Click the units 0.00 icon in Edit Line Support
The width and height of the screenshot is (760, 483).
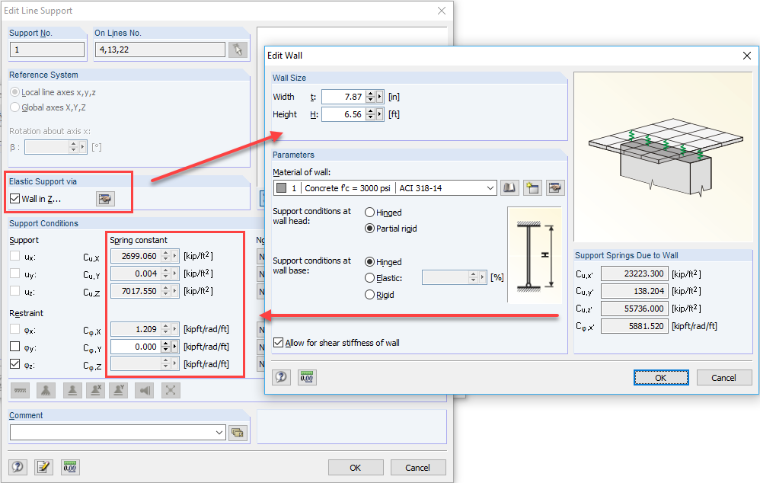point(70,467)
